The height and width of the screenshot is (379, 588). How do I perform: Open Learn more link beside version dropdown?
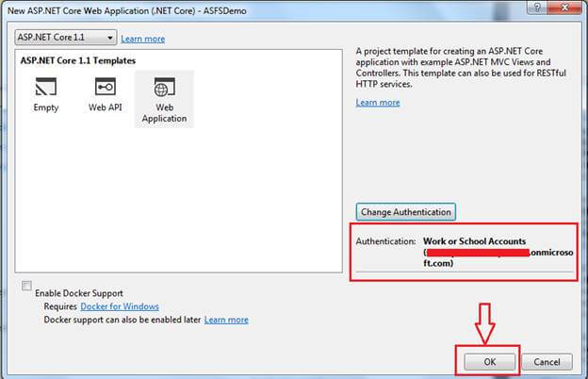[143, 39]
